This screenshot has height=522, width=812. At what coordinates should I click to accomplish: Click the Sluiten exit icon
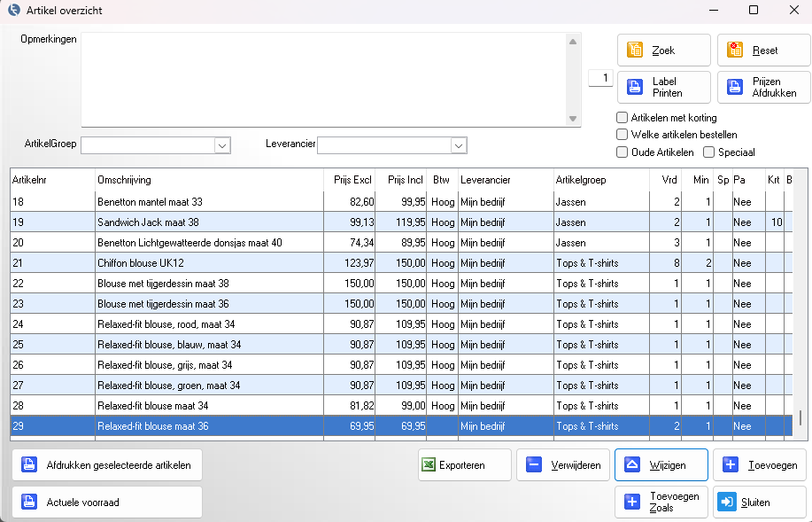coord(726,503)
